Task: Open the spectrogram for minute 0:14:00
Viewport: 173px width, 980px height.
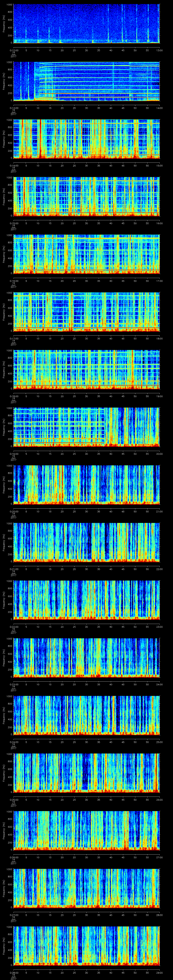Action: (x=86, y=139)
